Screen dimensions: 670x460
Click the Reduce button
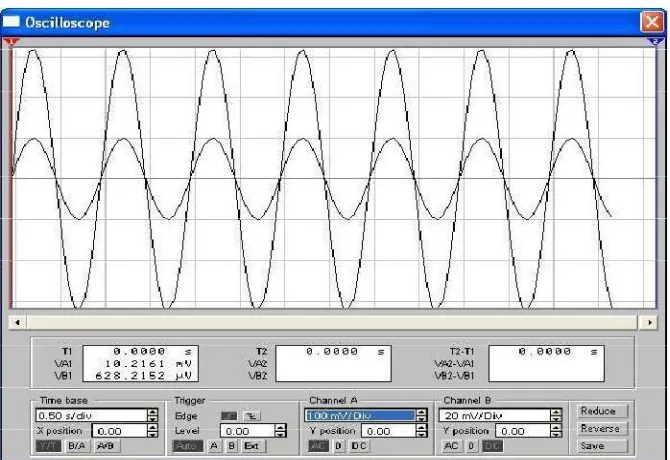[602, 411]
